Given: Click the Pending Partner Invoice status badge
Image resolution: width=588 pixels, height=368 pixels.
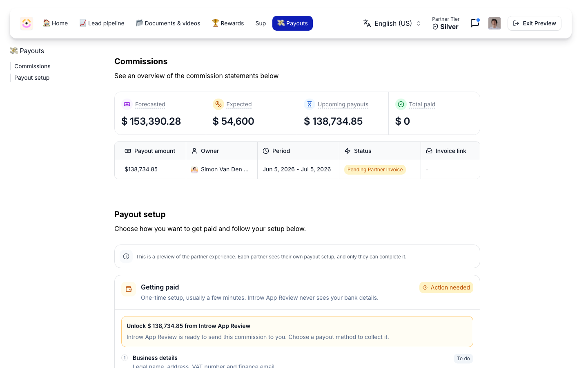Looking at the screenshot, I should (375, 170).
